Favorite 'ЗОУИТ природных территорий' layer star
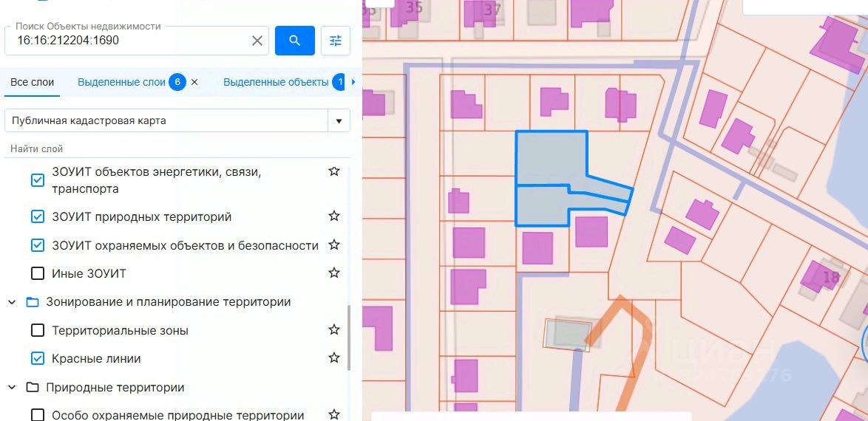This screenshot has height=421, width=868. click(333, 216)
